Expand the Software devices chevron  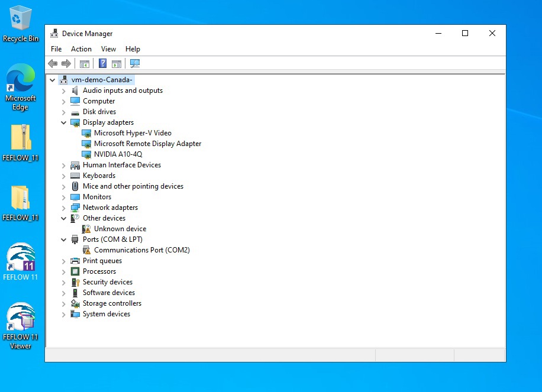tap(63, 294)
